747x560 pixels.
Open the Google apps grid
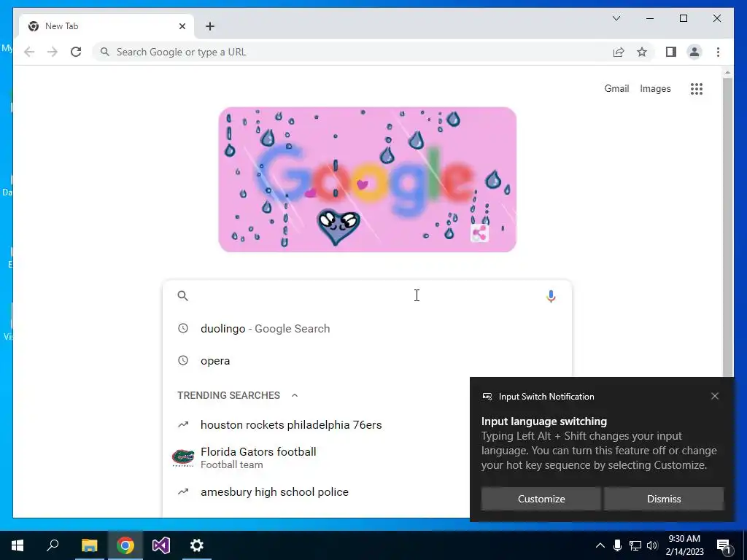[697, 88]
